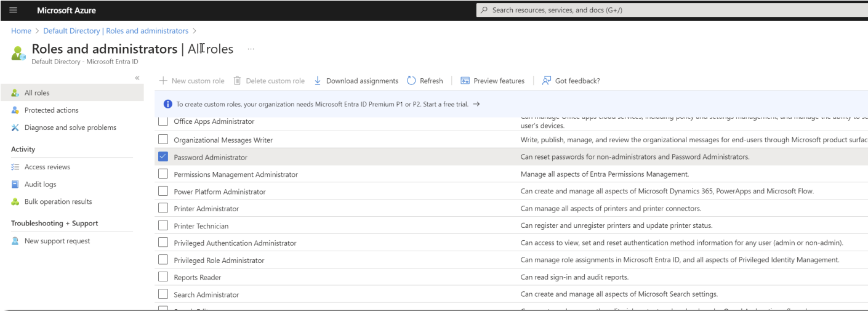Screen dimensions: 868x311
Task: Check the Power Platform Administrator checkbox
Action: point(163,192)
